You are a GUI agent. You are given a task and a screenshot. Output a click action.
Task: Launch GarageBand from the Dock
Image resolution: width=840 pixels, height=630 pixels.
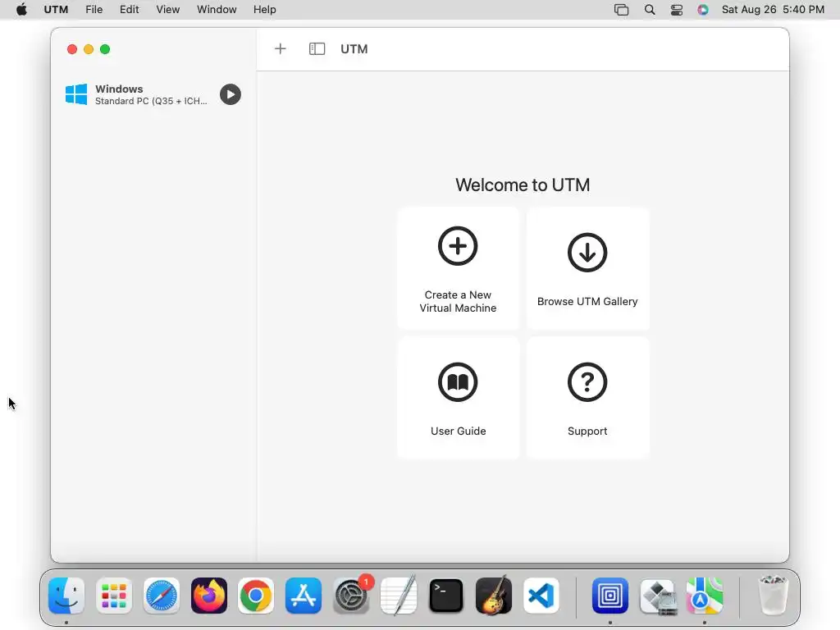pos(493,596)
